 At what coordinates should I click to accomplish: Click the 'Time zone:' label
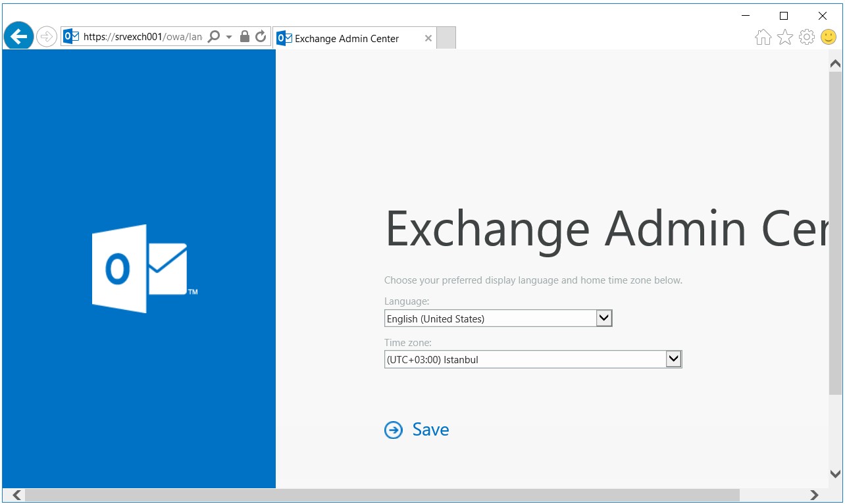click(x=408, y=343)
